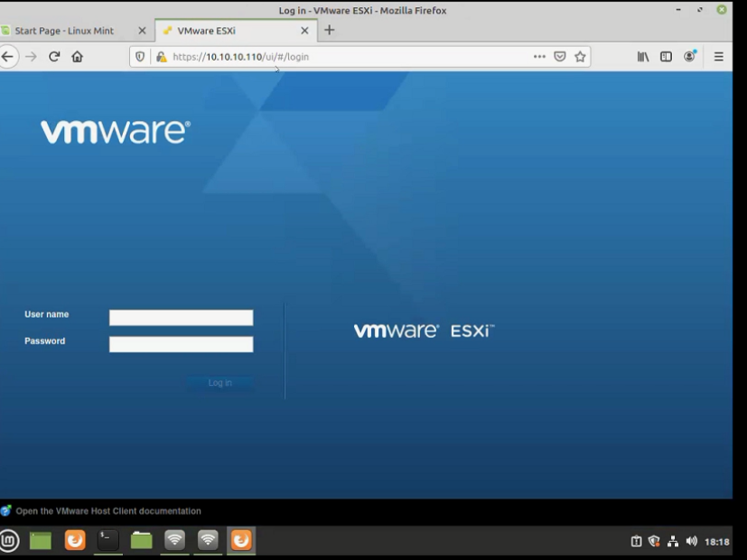
Task: Click the forward navigation arrow
Action: pos(31,57)
